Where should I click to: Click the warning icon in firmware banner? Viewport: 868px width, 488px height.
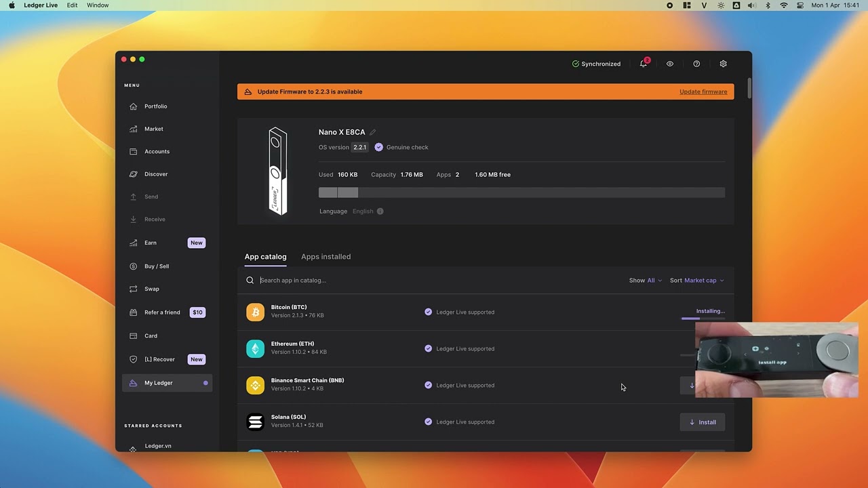pyautogui.click(x=248, y=91)
